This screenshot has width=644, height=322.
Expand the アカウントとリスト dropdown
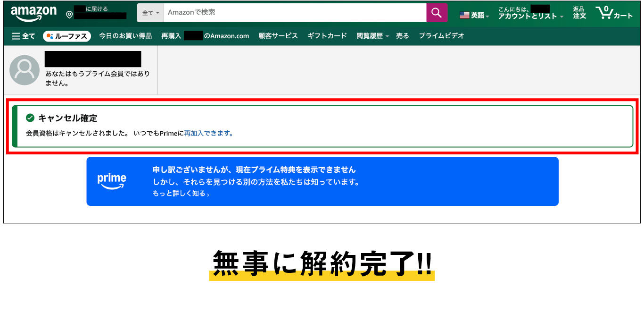pos(530,16)
